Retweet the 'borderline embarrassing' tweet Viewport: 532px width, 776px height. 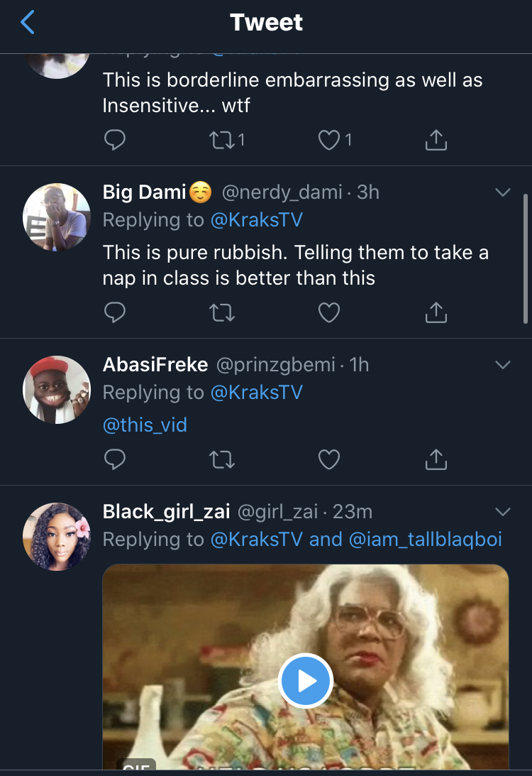pos(222,141)
